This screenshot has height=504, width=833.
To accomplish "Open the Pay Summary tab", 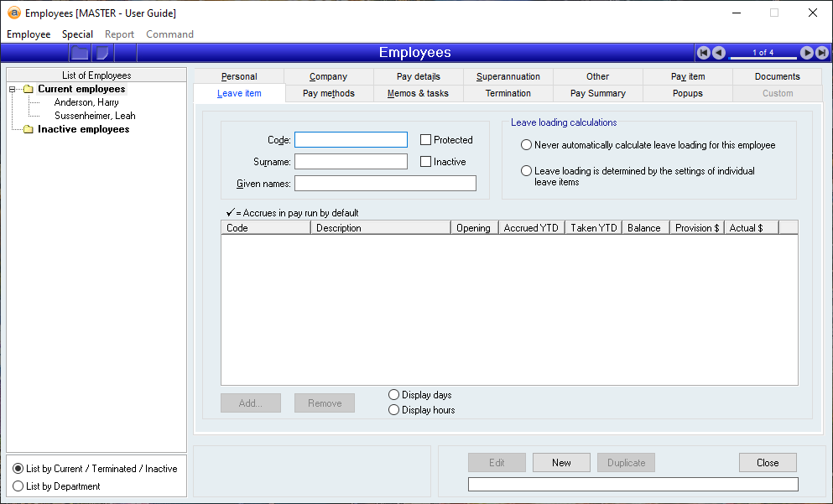I will click(x=598, y=93).
